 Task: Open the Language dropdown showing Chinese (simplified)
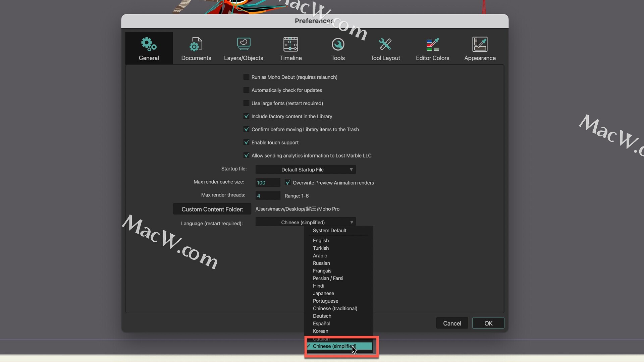306,222
